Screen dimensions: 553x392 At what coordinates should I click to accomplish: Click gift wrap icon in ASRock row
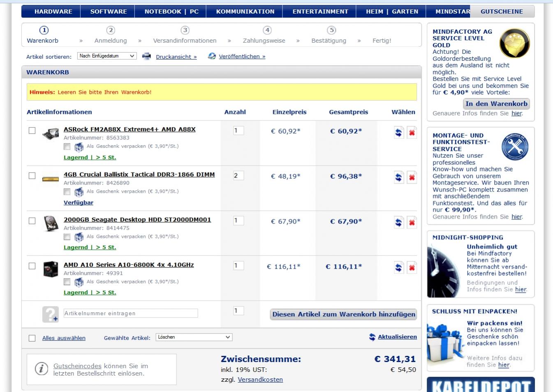tap(79, 147)
